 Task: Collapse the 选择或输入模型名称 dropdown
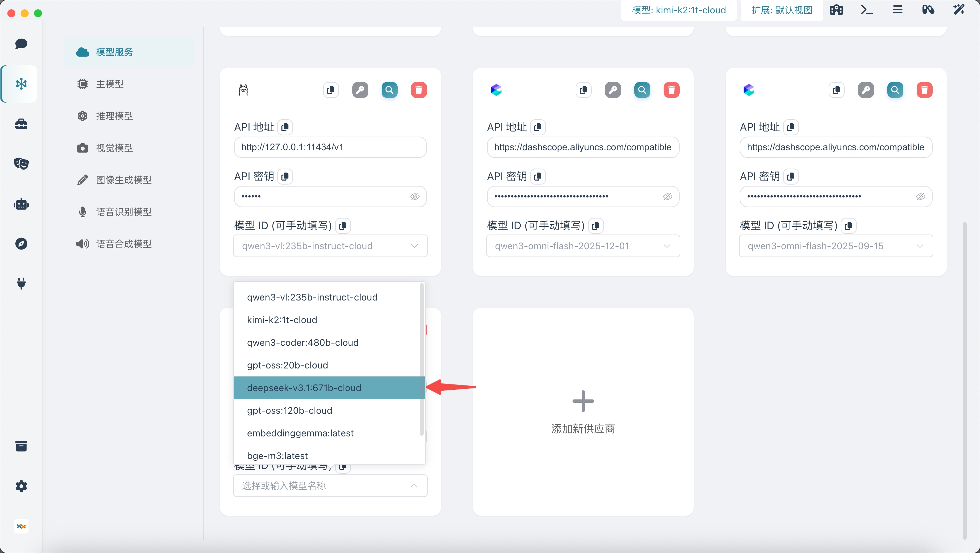pyautogui.click(x=414, y=486)
